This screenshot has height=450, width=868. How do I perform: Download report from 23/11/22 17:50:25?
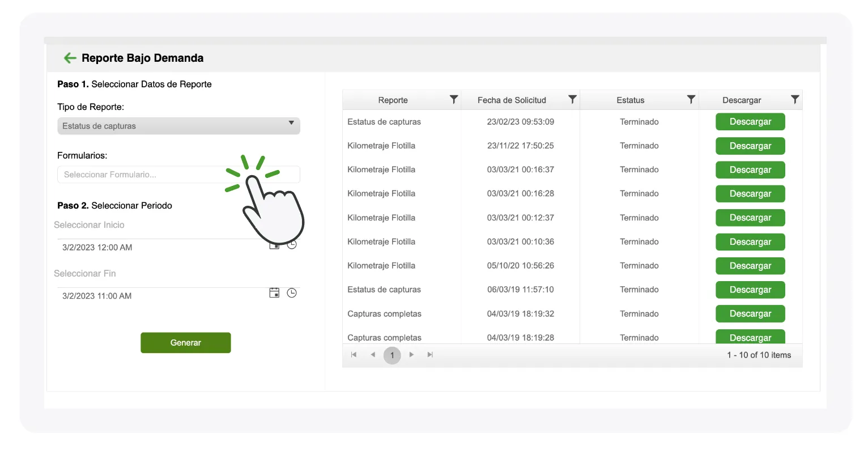coord(750,146)
